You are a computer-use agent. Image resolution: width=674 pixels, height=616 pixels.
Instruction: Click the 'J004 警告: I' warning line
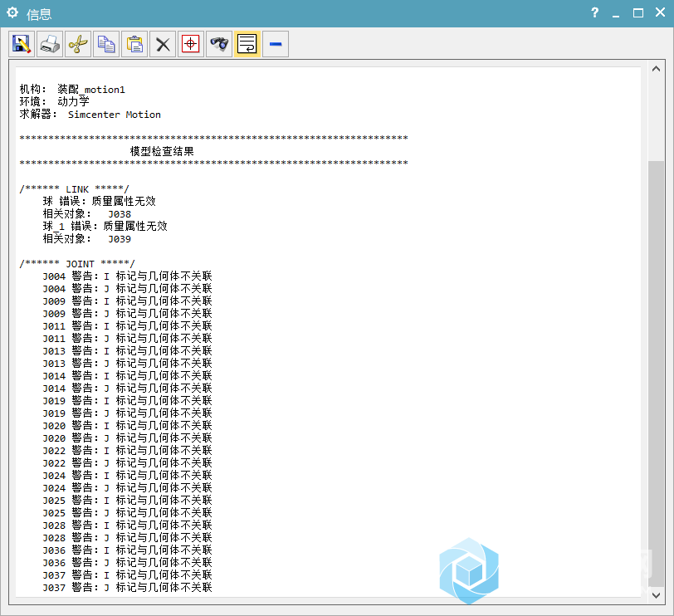(x=127, y=276)
